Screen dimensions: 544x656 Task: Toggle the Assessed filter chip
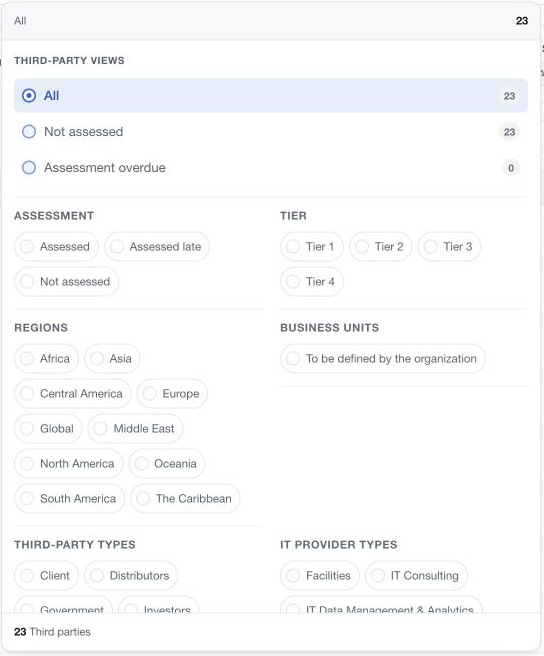point(56,246)
